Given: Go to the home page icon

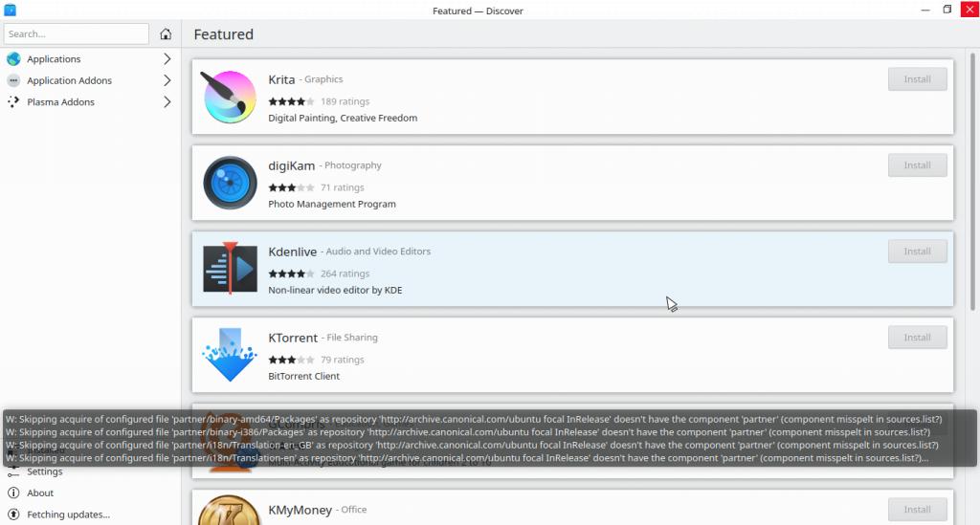Looking at the screenshot, I should pos(166,33).
